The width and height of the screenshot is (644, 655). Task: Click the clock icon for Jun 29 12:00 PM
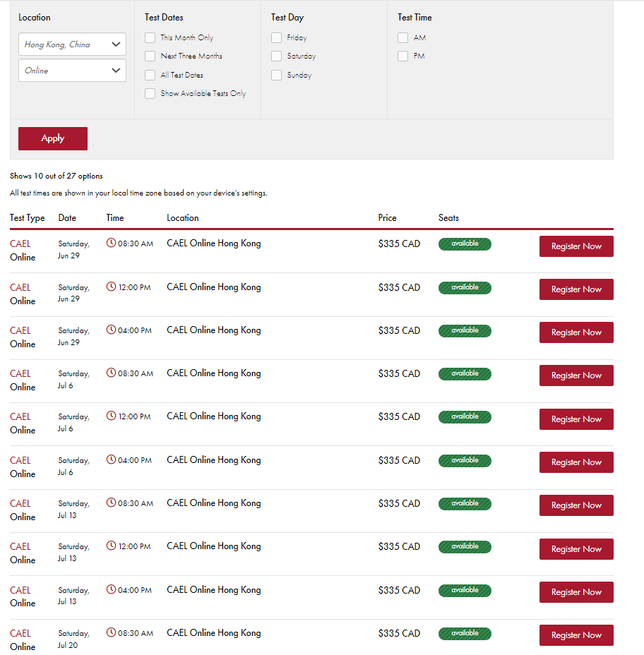[111, 287]
